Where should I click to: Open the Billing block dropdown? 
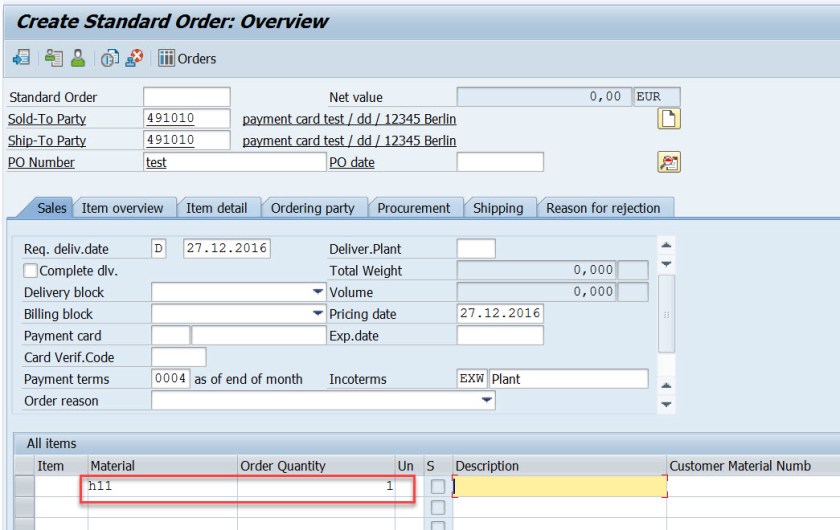click(x=318, y=313)
